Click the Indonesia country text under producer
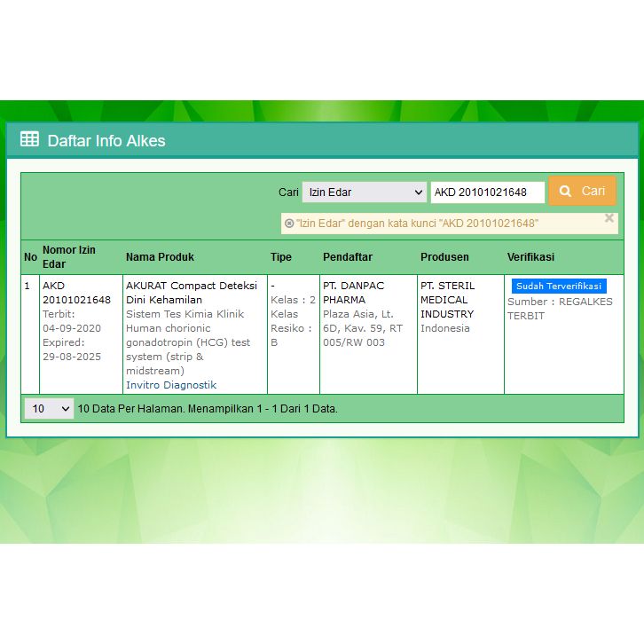 (444, 328)
